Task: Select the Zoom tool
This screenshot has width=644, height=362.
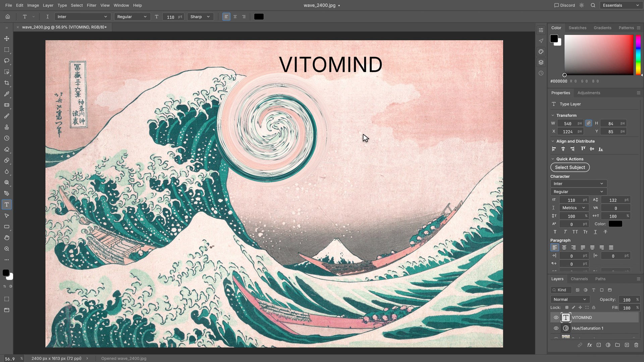Action: pyautogui.click(x=7, y=249)
